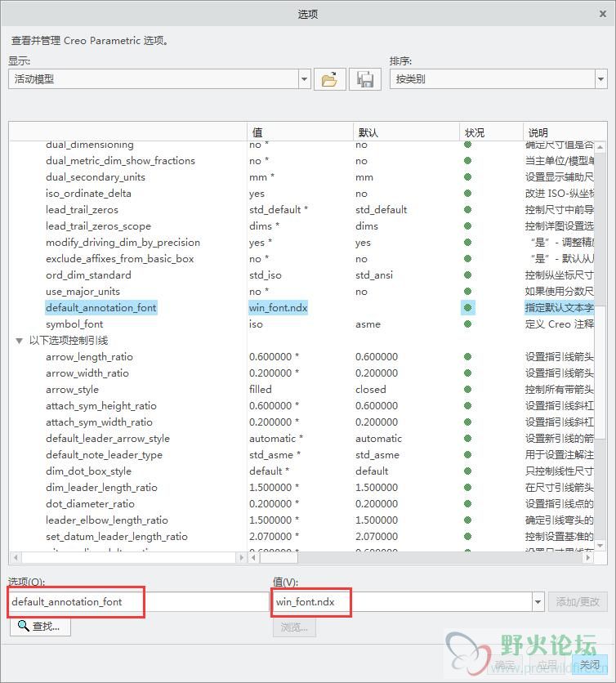Click right arrow of value columns horizontal scrollbar
This screenshot has height=683, width=616.
point(588,557)
